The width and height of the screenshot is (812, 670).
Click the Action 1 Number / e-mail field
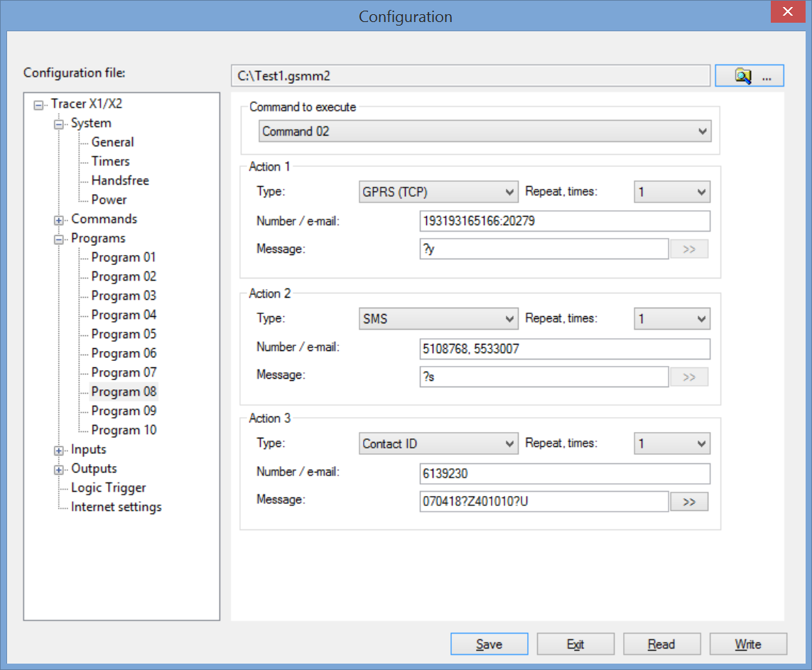click(x=565, y=221)
